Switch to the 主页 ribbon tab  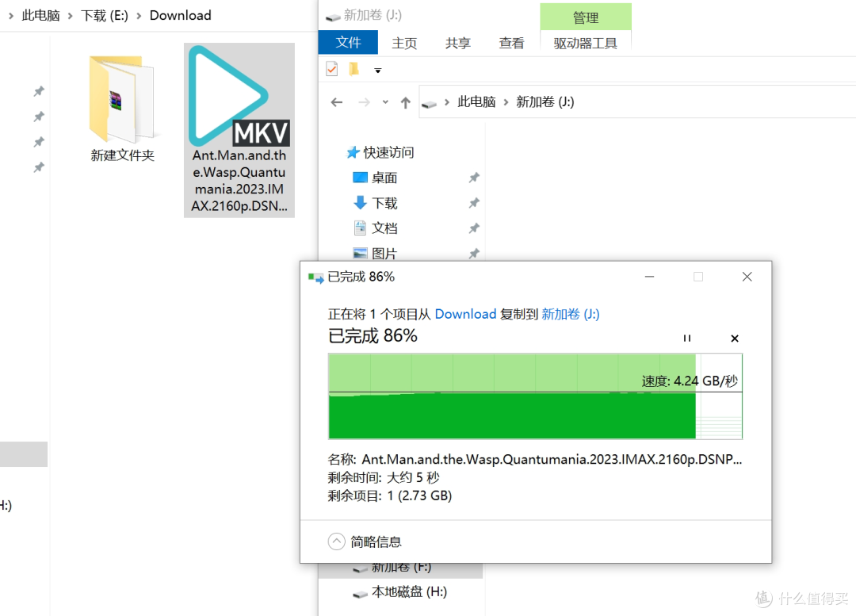[404, 43]
